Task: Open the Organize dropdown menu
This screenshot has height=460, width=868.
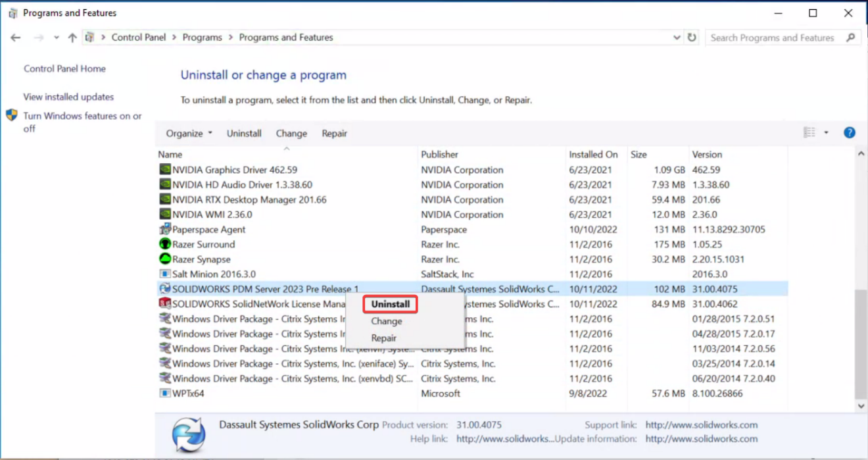Action: [x=189, y=133]
